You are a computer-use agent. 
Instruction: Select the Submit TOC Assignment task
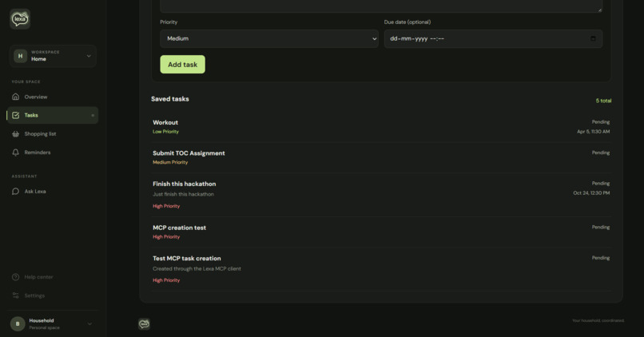point(381,157)
